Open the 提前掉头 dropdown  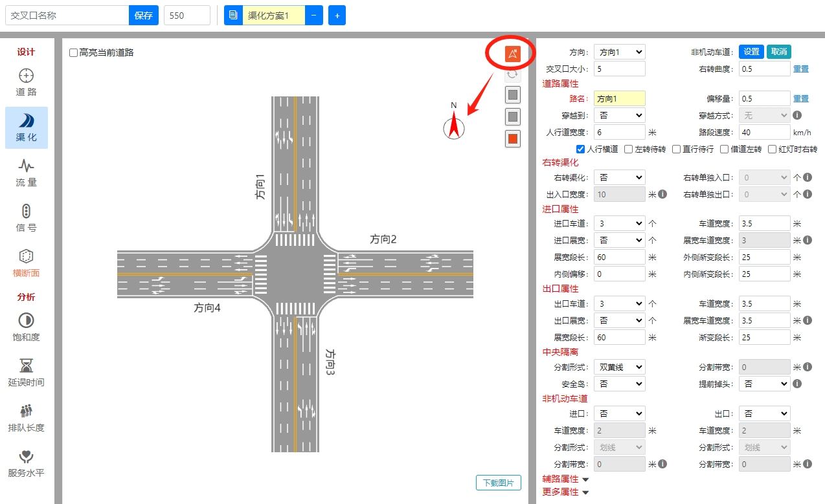(x=764, y=384)
